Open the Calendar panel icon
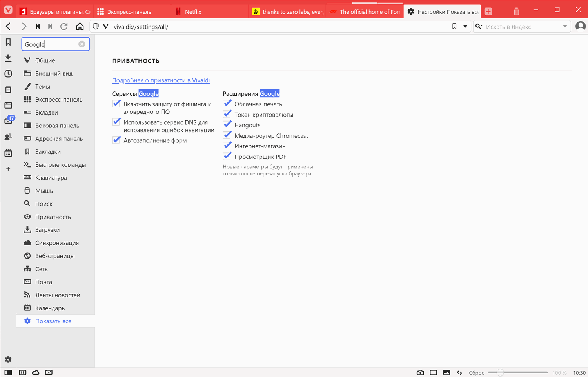Viewport: 588px width, 377px height. pyautogui.click(x=8, y=153)
